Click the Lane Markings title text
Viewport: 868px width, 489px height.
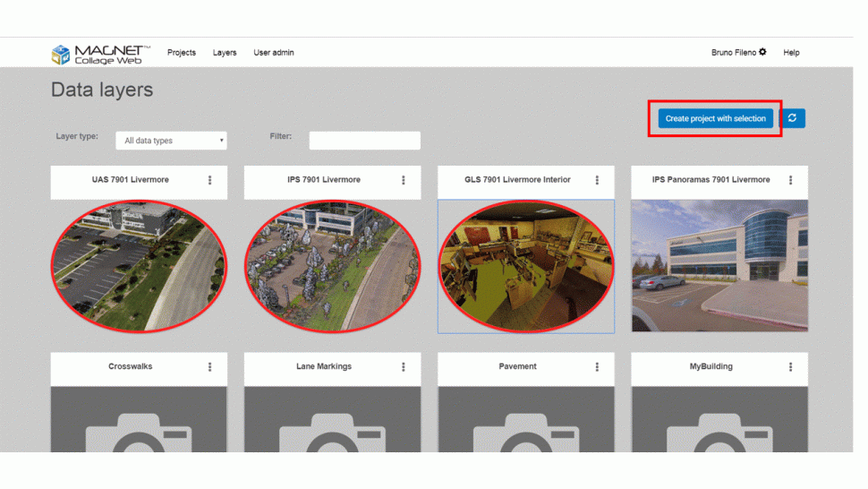click(x=324, y=366)
